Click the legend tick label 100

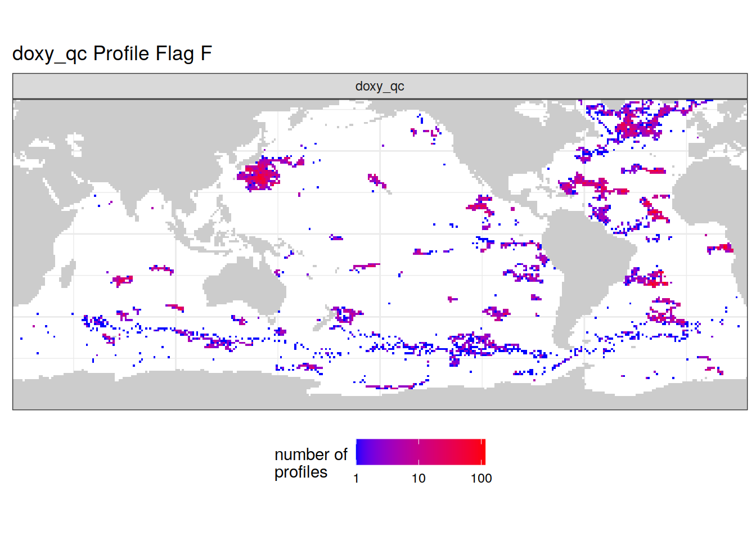(x=481, y=479)
